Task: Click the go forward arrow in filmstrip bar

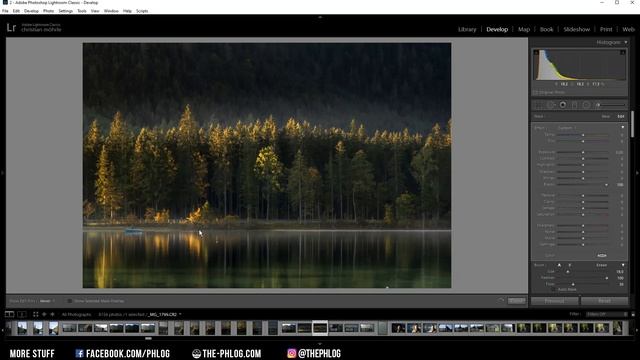Action: [52, 314]
